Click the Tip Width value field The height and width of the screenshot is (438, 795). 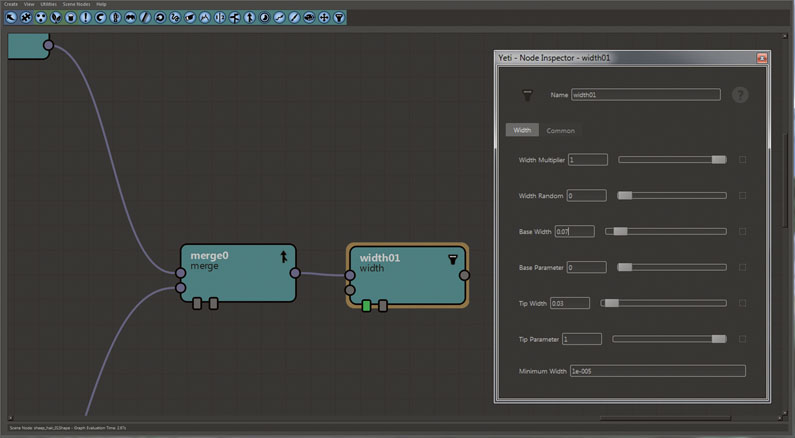tap(570, 303)
